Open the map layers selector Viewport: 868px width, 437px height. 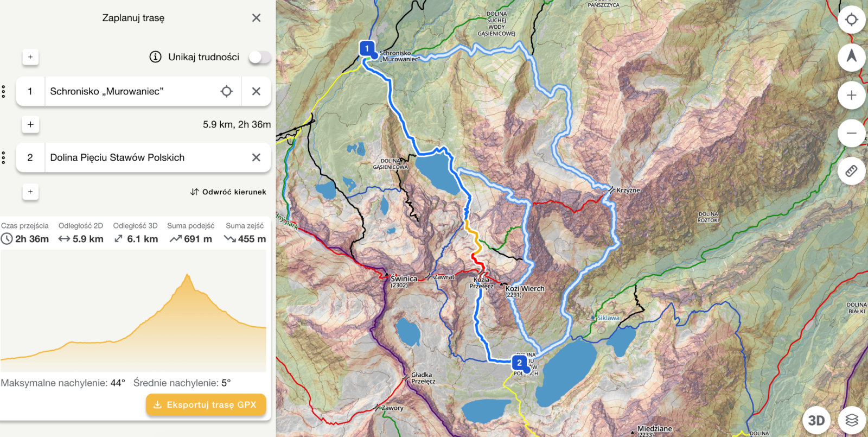coord(851,420)
